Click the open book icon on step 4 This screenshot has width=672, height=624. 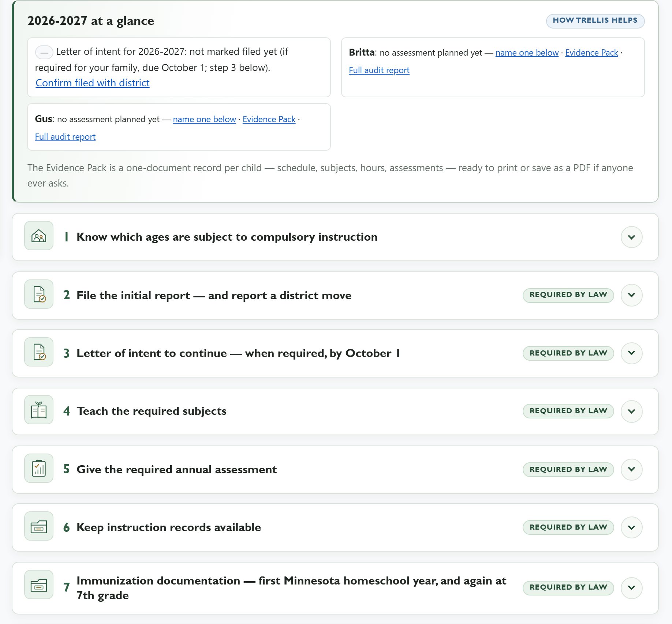[x=39, y=410]
